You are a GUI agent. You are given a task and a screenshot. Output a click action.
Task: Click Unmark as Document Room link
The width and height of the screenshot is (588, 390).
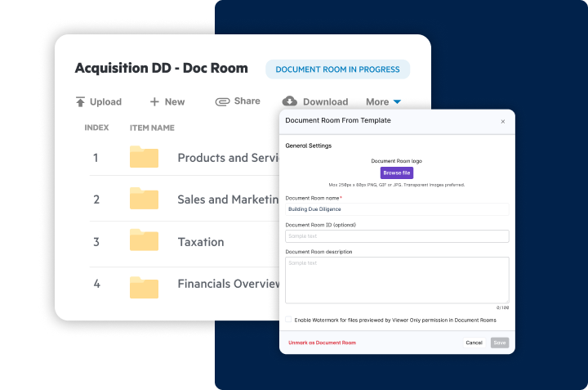coord(322,343)
